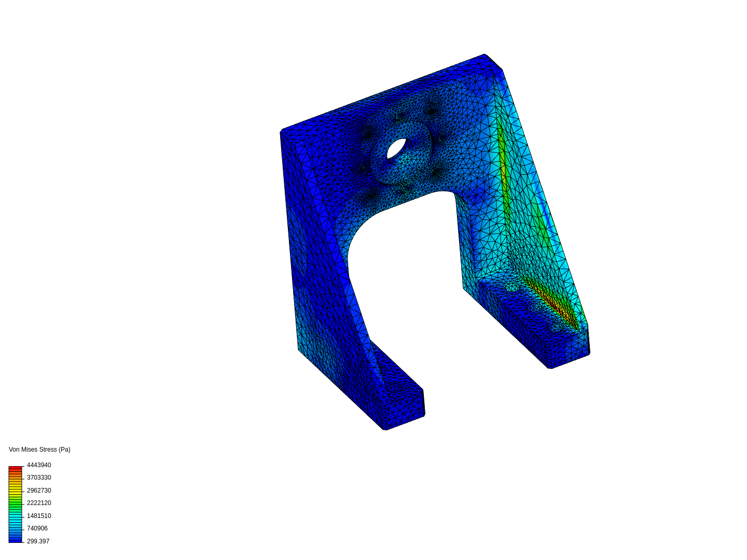Select the legend value 2962730
The image size is (747, 560).
tap(39, 491)
